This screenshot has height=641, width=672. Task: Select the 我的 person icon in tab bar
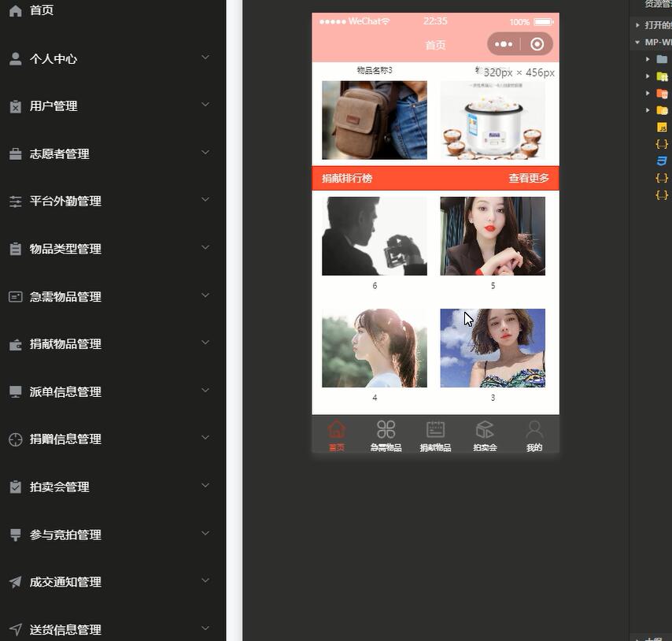(x=534, y=429)
